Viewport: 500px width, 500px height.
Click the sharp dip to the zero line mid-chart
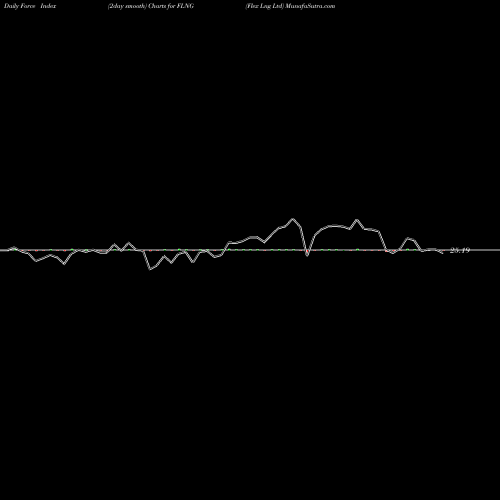tap(307, 255)
